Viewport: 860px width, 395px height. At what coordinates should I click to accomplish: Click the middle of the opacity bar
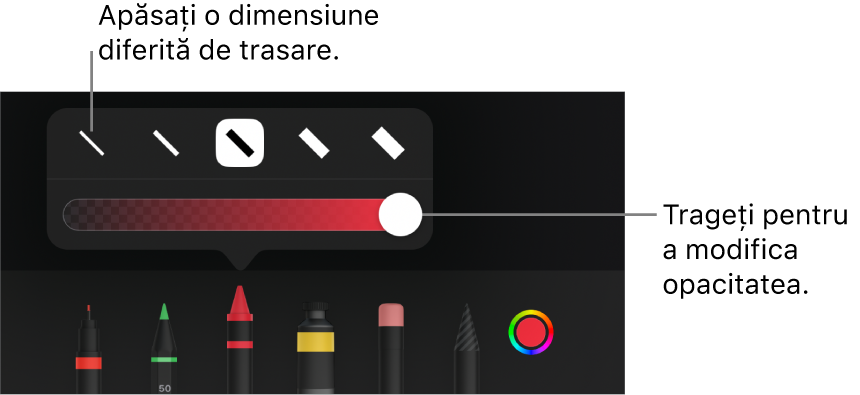tap(232, 215)
